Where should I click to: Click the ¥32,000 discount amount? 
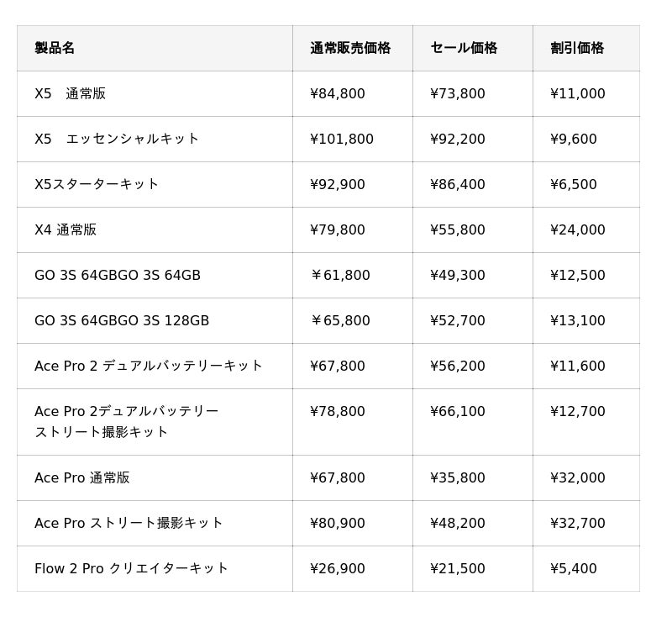click(x=578, y=478)
